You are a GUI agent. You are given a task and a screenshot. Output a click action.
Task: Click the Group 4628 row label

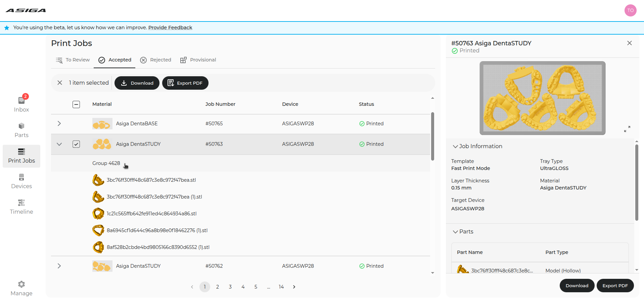coord(106,163)
